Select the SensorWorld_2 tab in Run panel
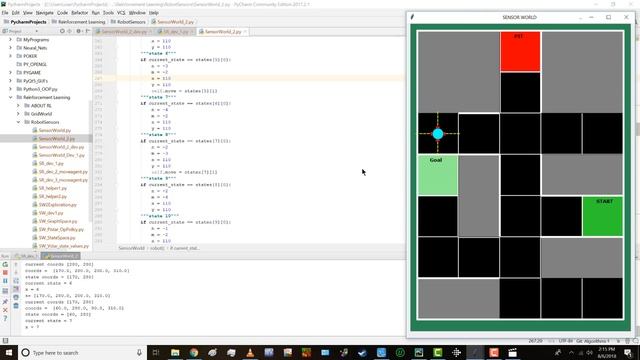Image resolution: width=640 pixels, height=360 pixels. point(61,256)
